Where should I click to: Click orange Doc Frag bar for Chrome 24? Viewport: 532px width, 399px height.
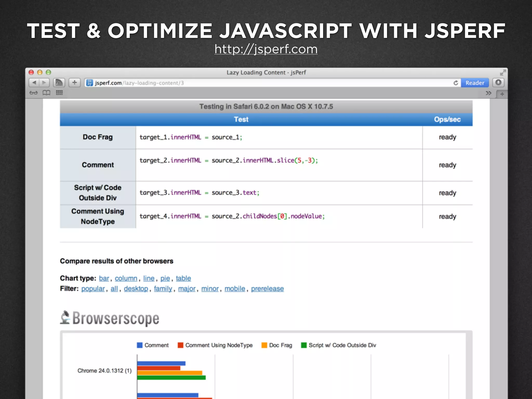(x=170, y=373)
